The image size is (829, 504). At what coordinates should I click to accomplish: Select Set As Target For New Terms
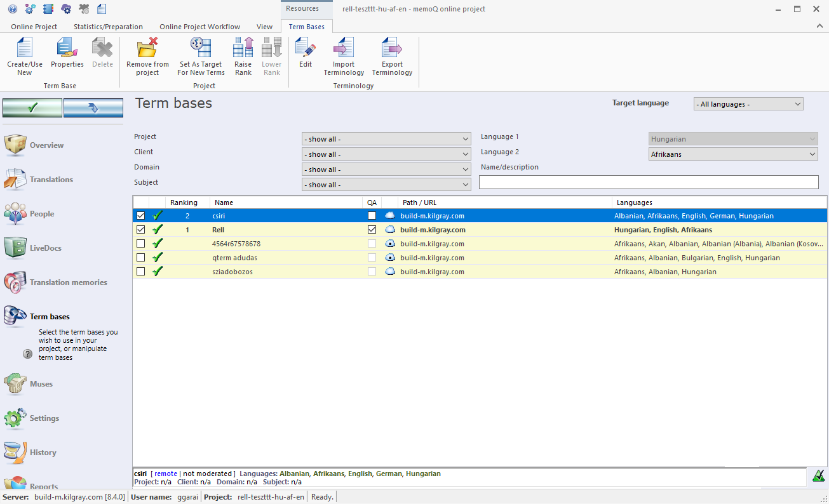(201, 56)
